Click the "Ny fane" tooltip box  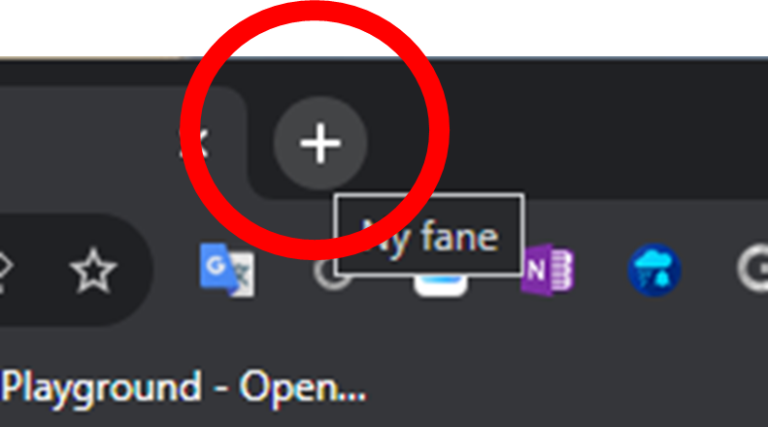click(429, 235)
